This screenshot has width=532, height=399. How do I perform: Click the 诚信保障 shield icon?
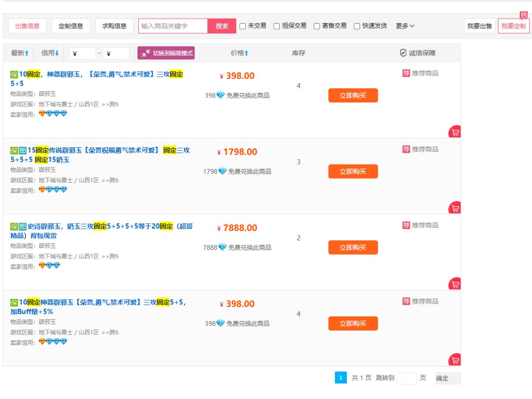point(403,53)
